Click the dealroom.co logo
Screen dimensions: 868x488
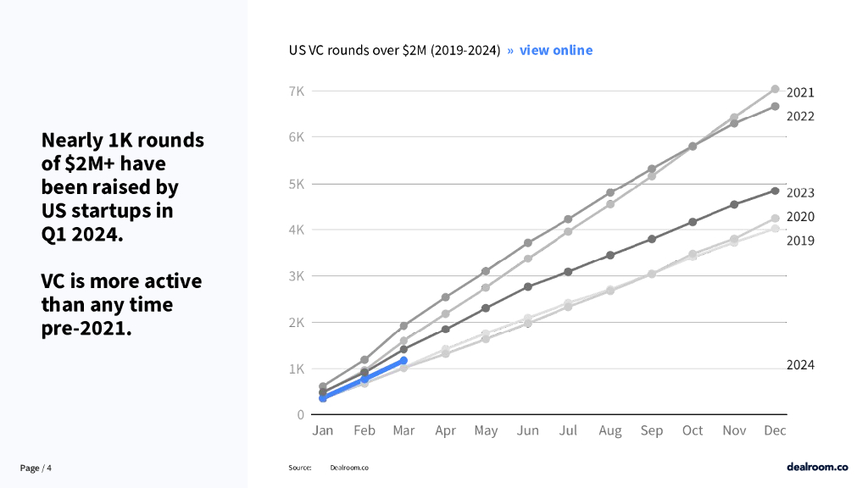[816, 467]
